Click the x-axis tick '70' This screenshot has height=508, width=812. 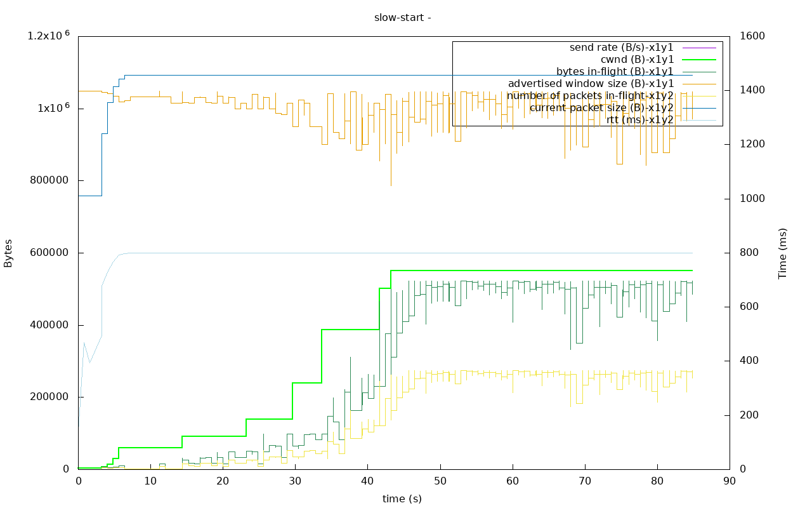(585, 481)
